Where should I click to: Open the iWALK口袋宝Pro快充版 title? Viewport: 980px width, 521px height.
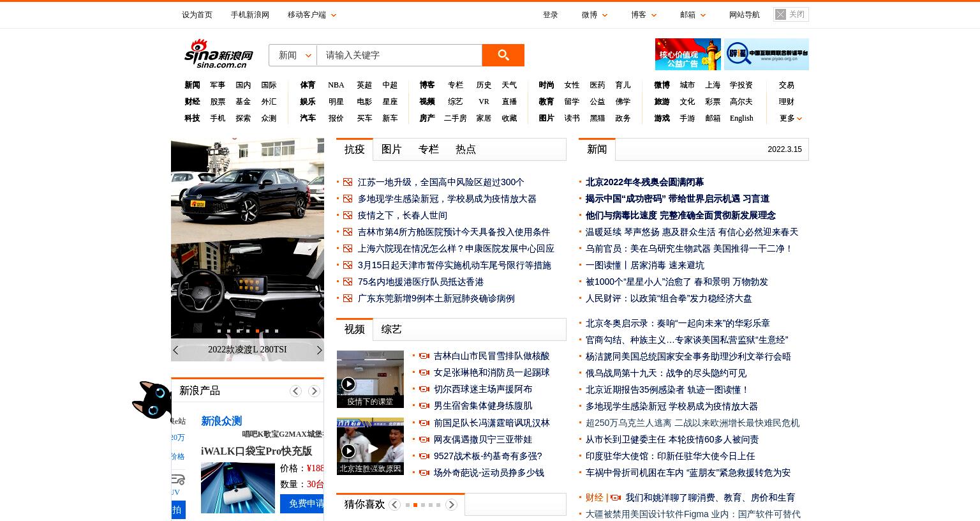click(x=256, y=451)
